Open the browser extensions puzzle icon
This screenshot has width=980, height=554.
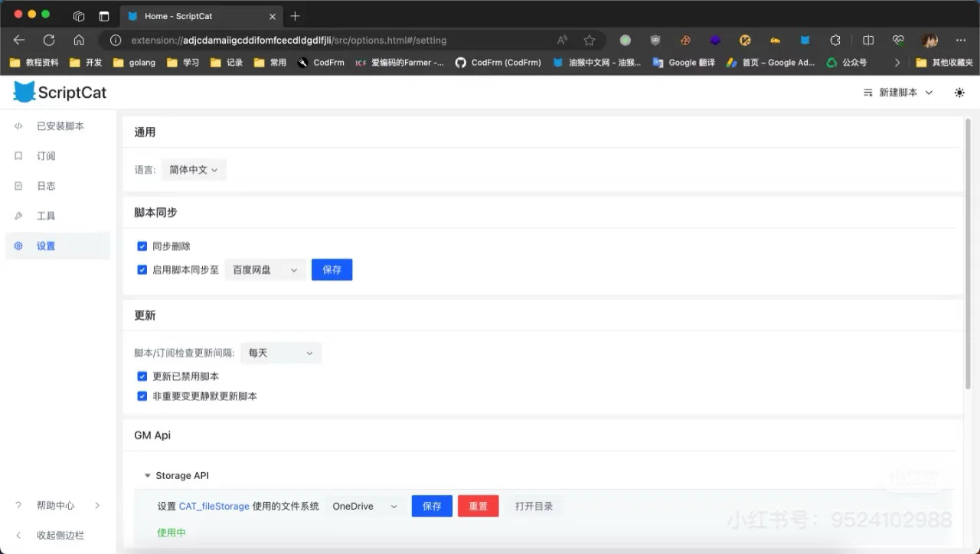835,40
